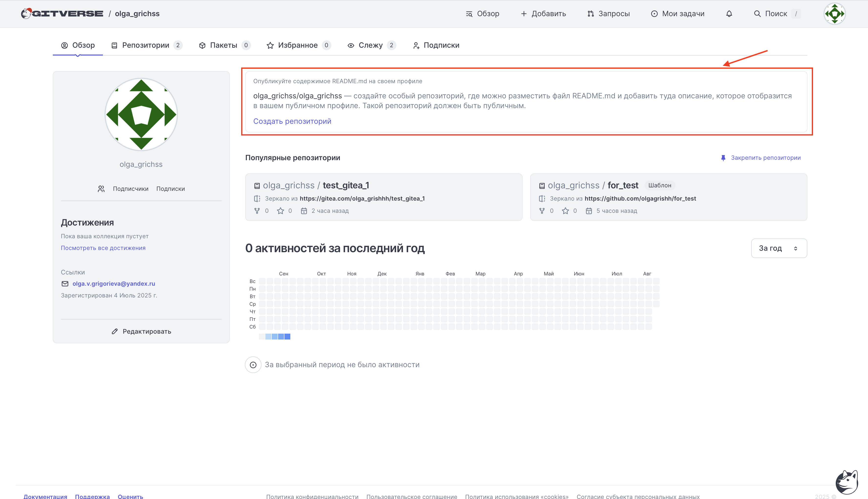Click the plus icon of Добавить
The width and height of the screenshot is (868, 499).
click(x=524, y=14)
